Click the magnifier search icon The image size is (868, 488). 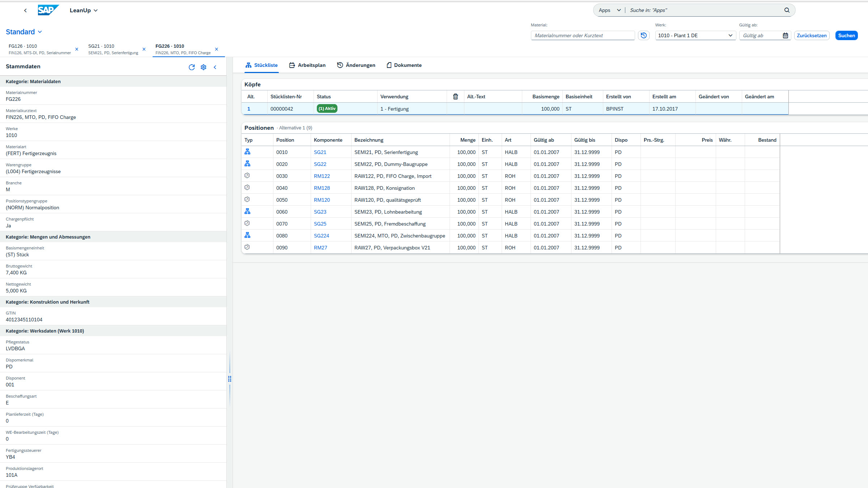(x=787, y=10)
